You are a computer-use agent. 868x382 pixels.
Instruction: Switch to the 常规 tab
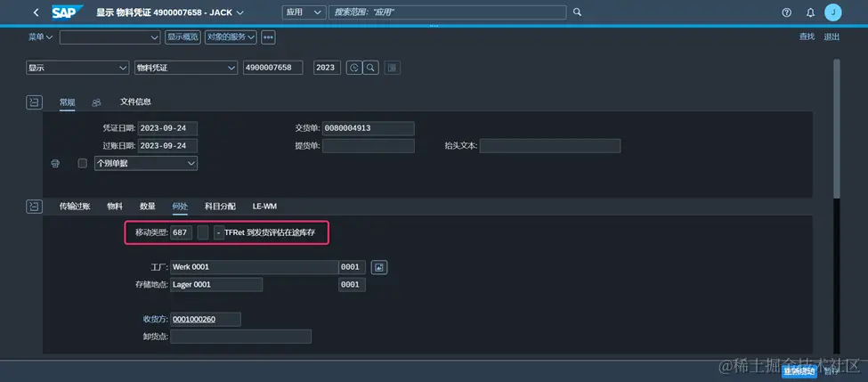tap(67, 102)
